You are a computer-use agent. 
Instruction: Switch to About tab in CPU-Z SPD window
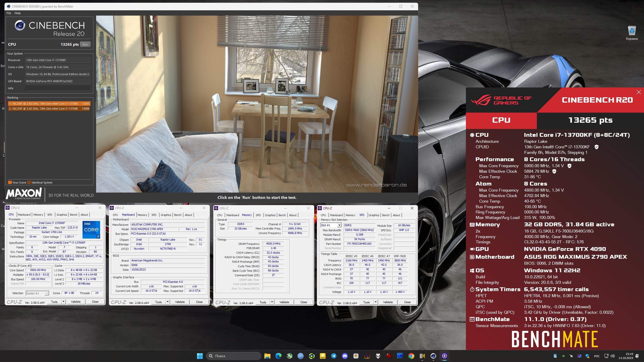coord(396,215)
